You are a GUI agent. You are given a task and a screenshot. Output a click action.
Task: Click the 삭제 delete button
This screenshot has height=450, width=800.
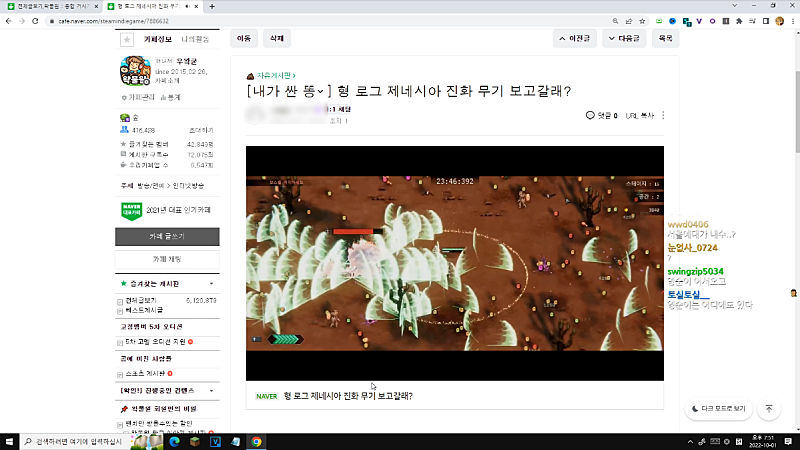click(x=277, y=38)
